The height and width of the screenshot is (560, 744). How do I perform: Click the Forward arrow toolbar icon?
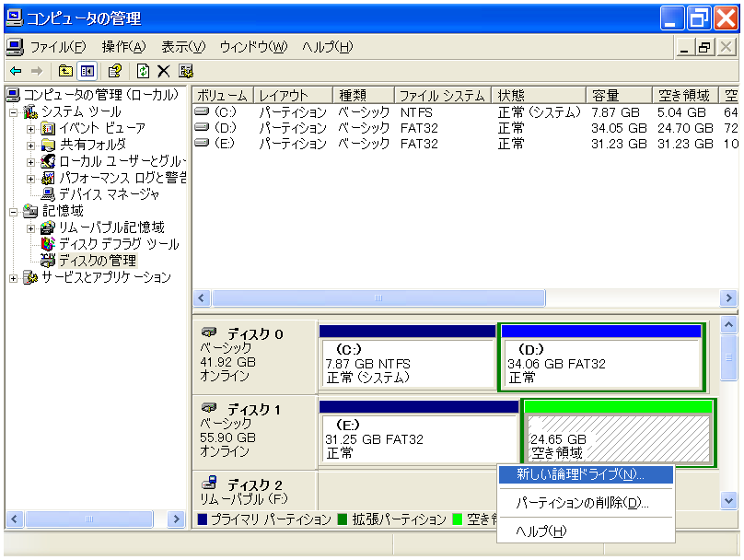37,71
